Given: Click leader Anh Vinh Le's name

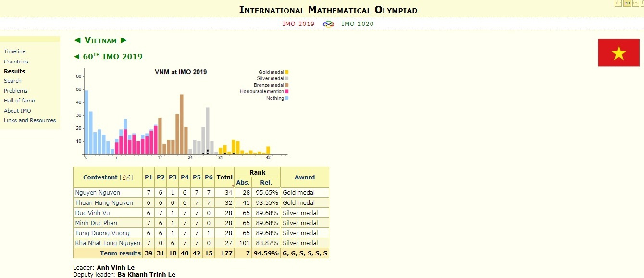Looking at the screenshot, I should (x=116, y=267).
